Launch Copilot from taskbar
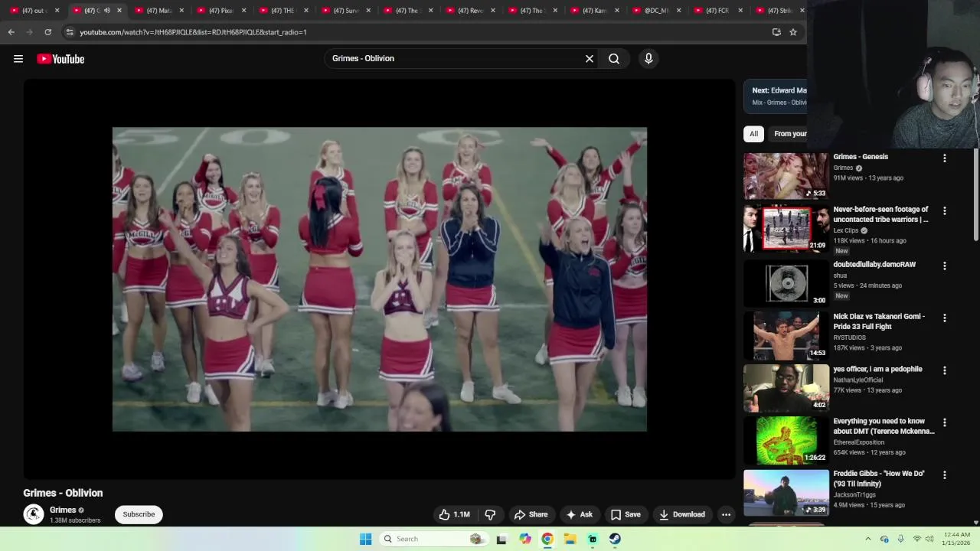 coord(524,539)
